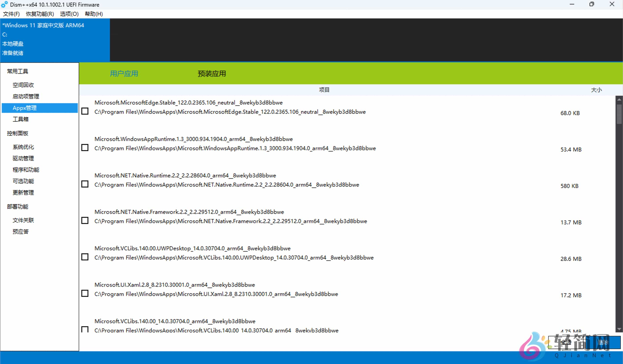Open 更新管理 in the sidebar
623x364 pixels.
tap(23, 192)
